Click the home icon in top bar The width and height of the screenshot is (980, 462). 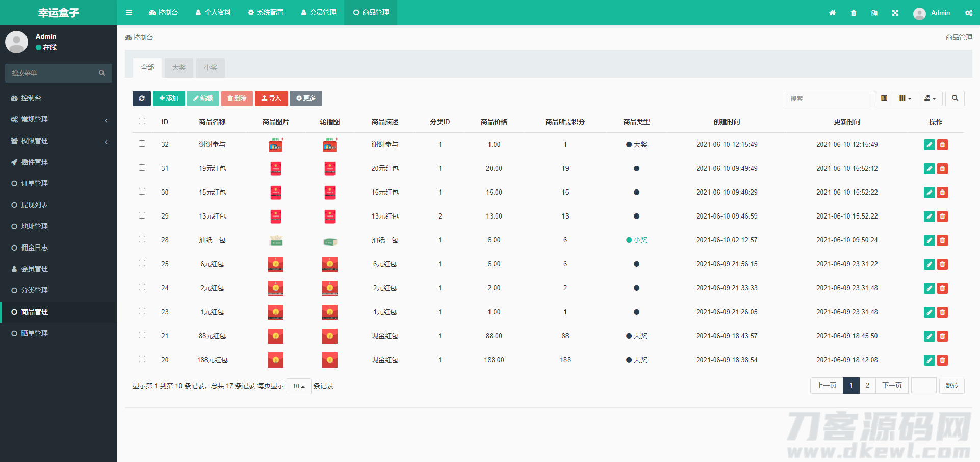(832, 13)
